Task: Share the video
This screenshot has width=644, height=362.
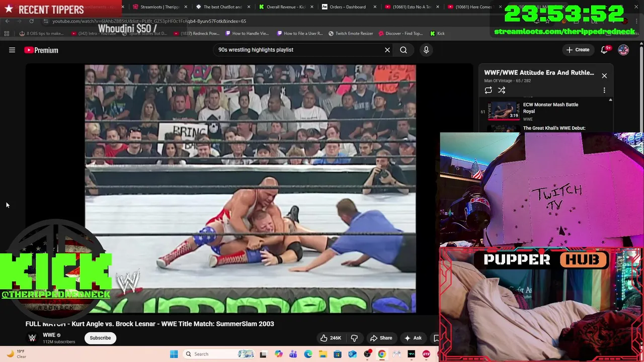Action: pyautogui.click(x=381, y=338)
